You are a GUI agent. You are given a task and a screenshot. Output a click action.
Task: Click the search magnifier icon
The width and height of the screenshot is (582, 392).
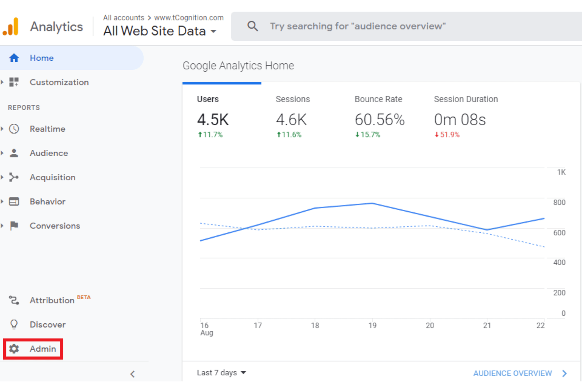tap(252, 26)
